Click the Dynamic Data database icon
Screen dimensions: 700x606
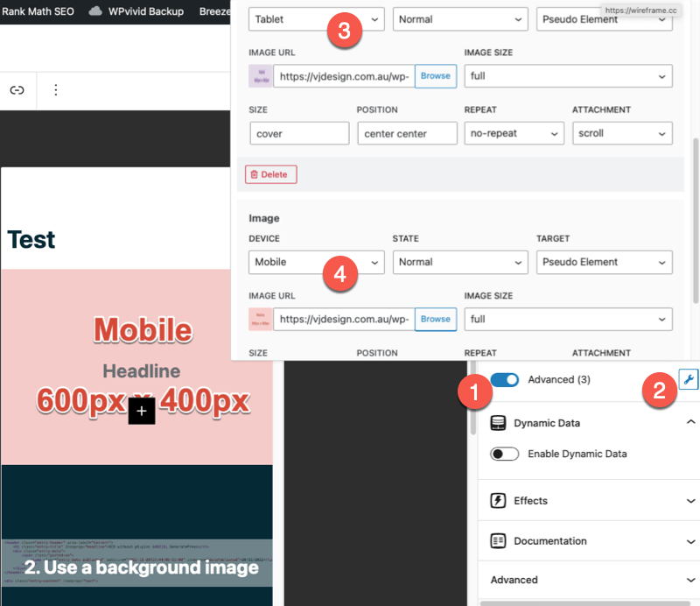[499, 423]
